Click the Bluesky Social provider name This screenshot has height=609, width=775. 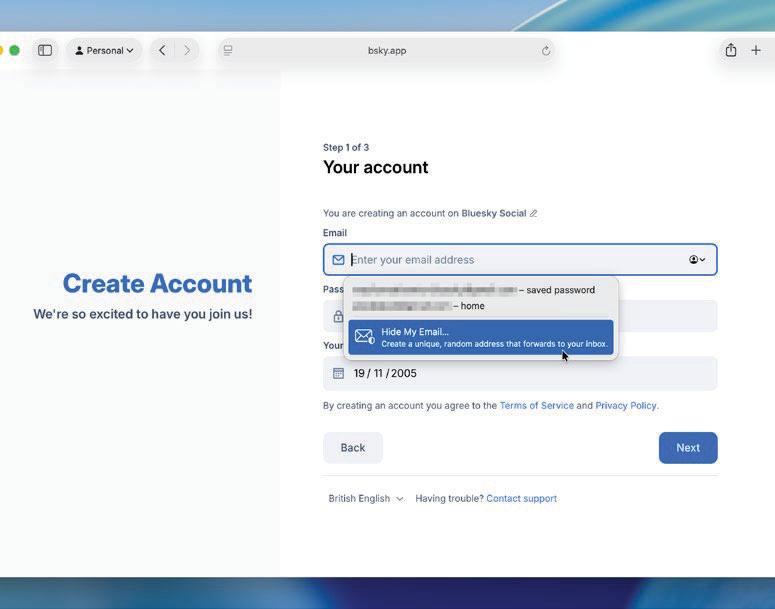(493, 214)
